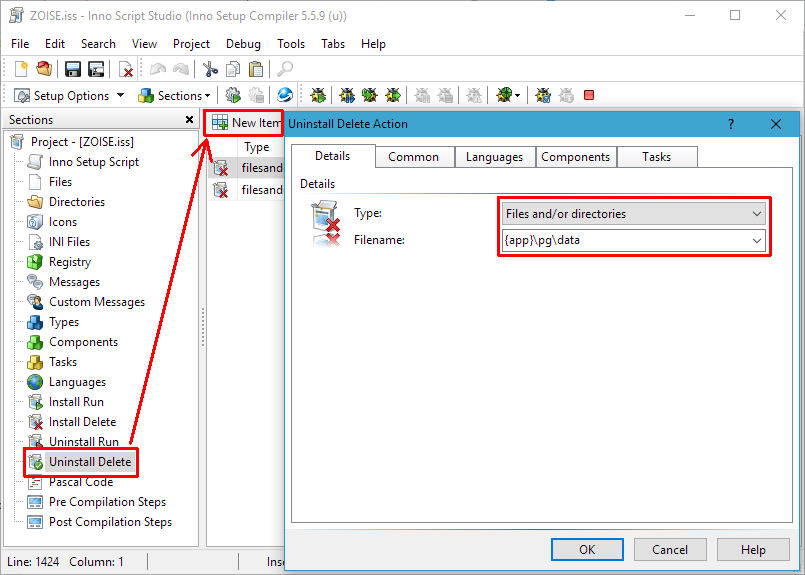
Task: Click the New Item button
Action: pyautogui.click(x=246, y=123)
